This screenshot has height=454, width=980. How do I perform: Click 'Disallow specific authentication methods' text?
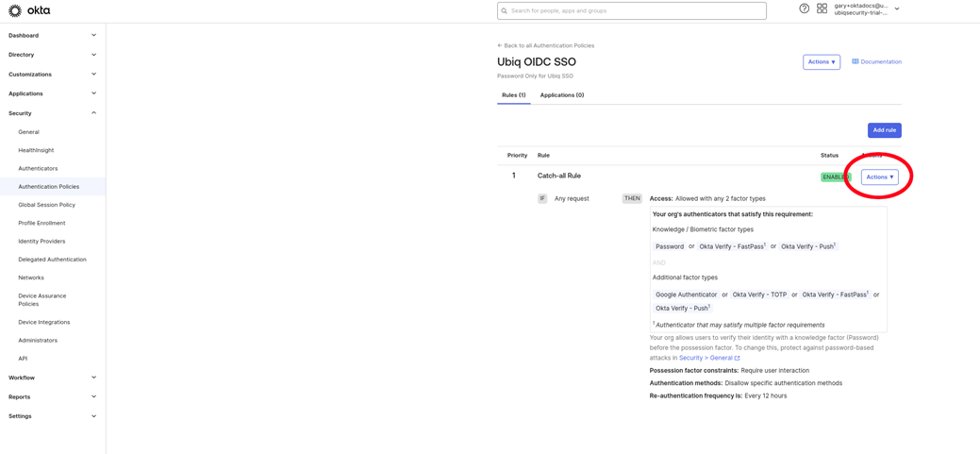[783, 382]
